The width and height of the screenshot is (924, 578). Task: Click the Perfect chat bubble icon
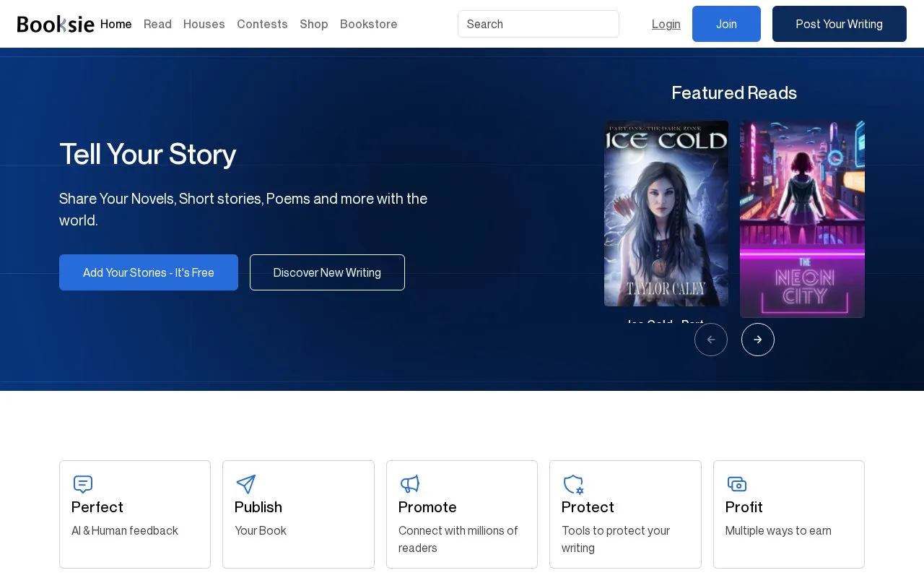click(x=83, y=484)
